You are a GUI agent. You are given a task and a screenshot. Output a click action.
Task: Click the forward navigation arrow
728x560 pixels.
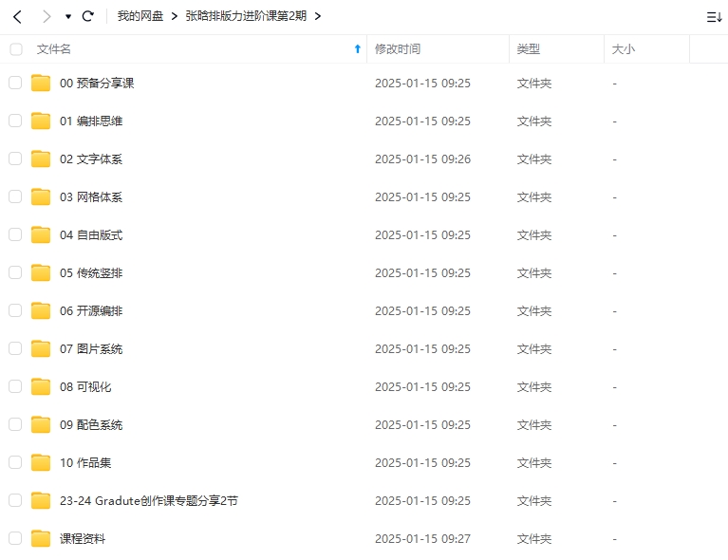coord(47,16)
